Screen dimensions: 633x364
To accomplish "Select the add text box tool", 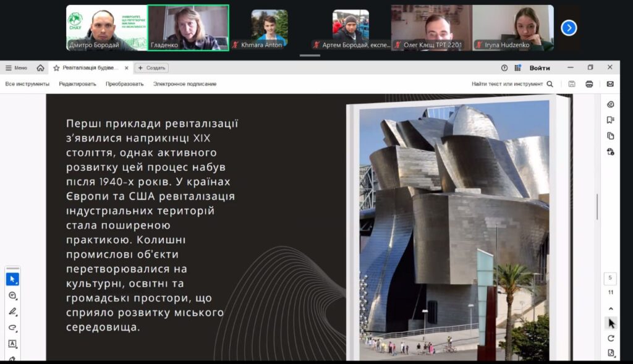I will click(12, 344).
